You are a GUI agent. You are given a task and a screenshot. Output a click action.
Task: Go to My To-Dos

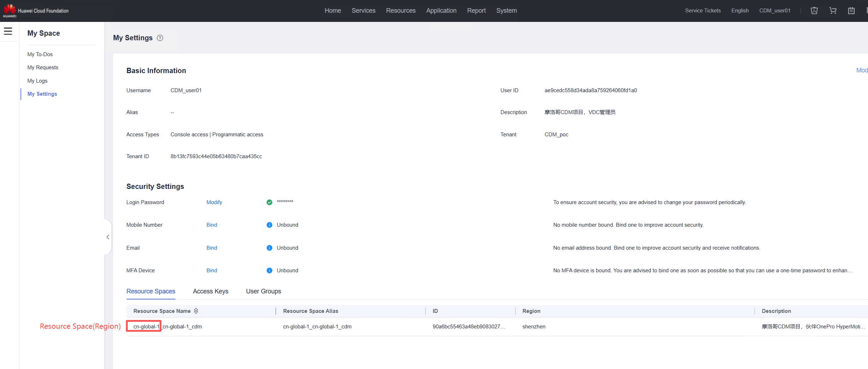(x=40, y=54)
